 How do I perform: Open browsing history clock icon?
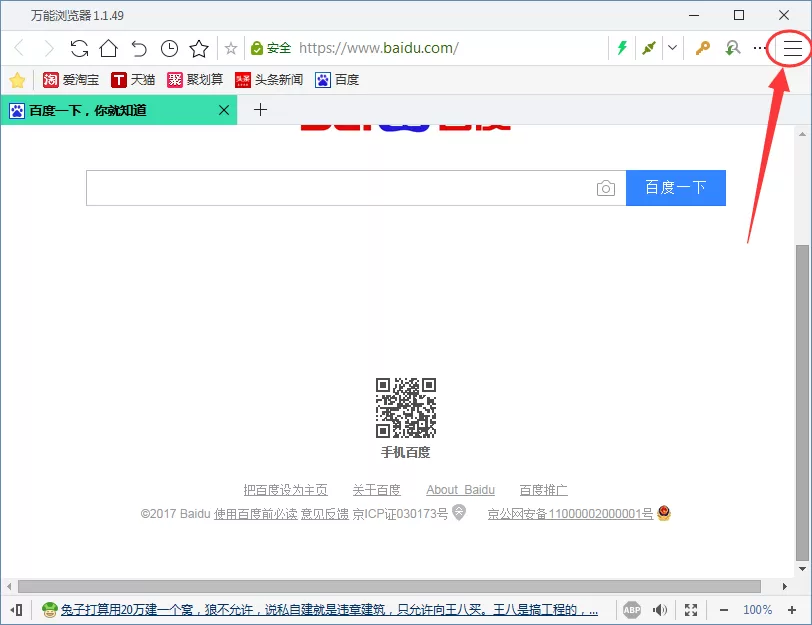tap(169, 48)
